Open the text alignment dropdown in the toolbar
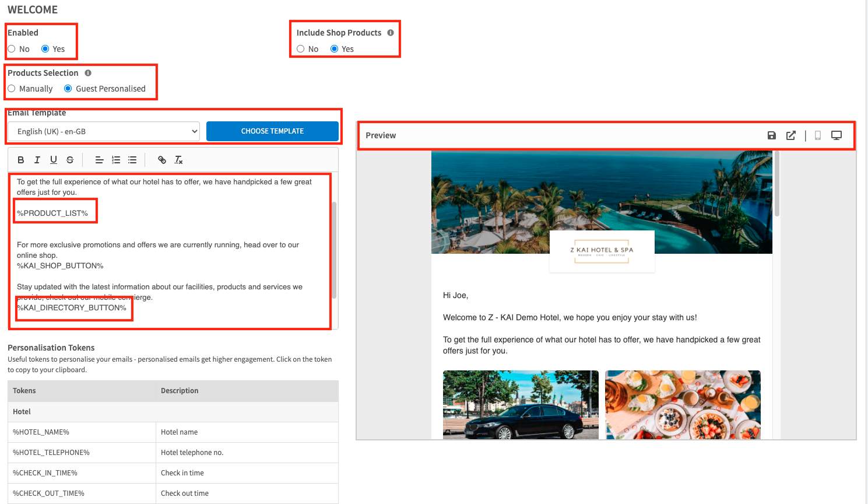 99,160
